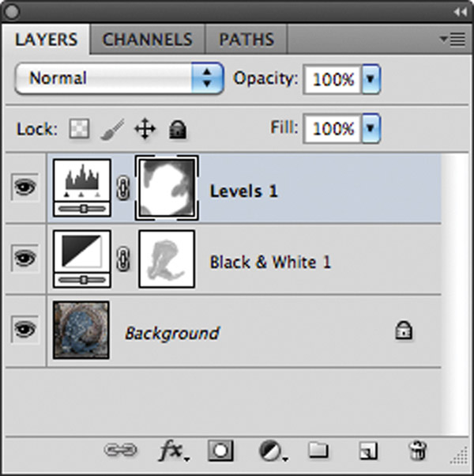
Task: Collapse the panel with double-arrow icon
Action: (x=460, y=12)
